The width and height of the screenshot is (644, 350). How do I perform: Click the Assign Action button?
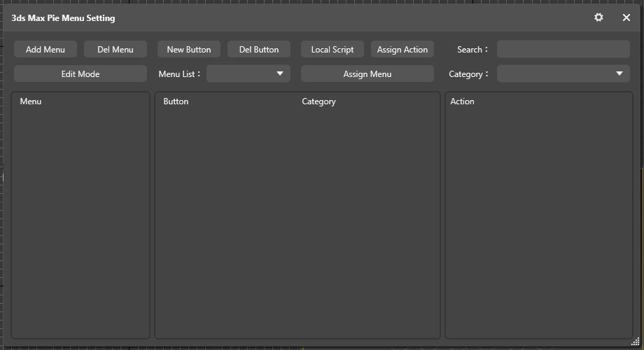click(402, 49)
